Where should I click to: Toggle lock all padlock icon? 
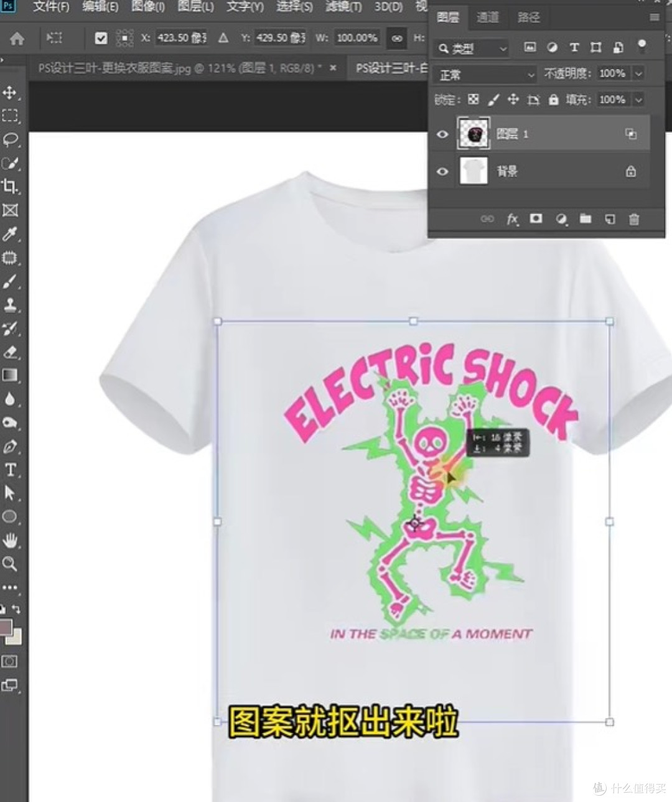pyautogui.click(x=553, y=100)
